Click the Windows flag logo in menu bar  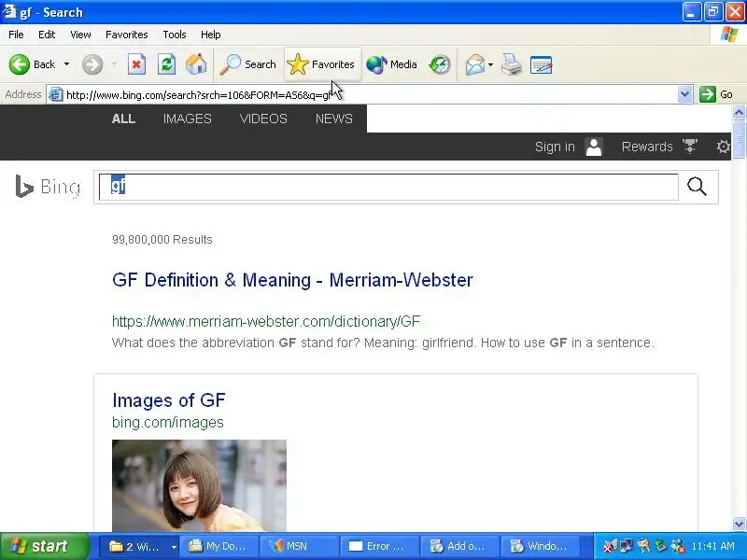729,35
